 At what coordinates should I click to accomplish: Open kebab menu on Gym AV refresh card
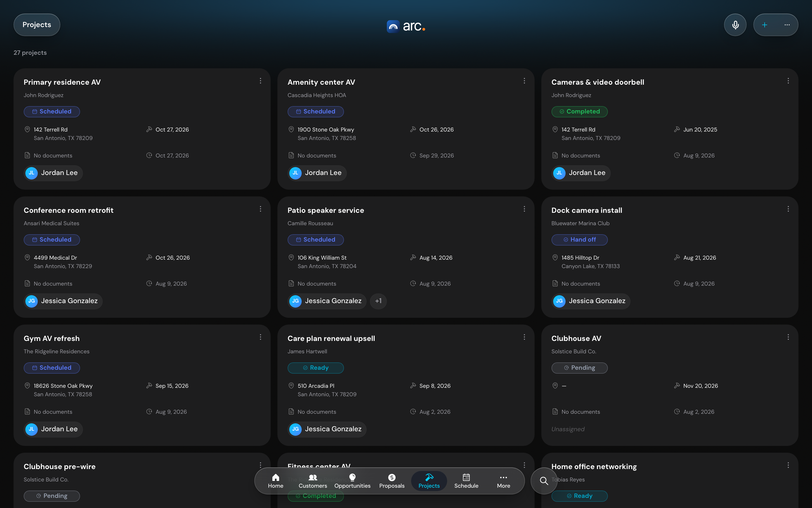point(261,337)
